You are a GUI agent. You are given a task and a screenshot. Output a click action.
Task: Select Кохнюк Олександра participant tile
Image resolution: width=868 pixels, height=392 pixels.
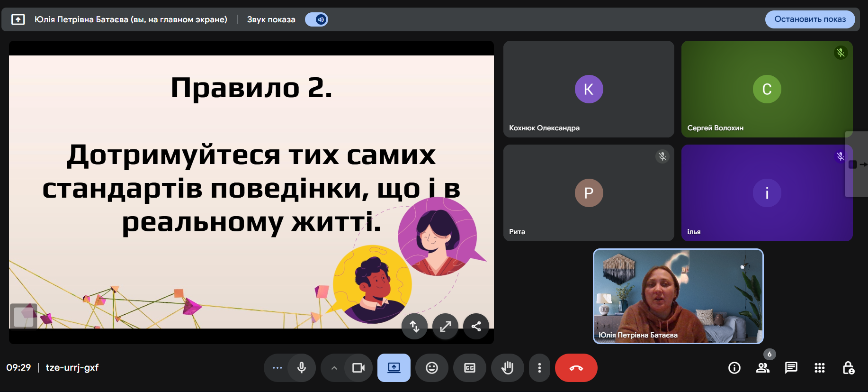(x=589, y=89)
